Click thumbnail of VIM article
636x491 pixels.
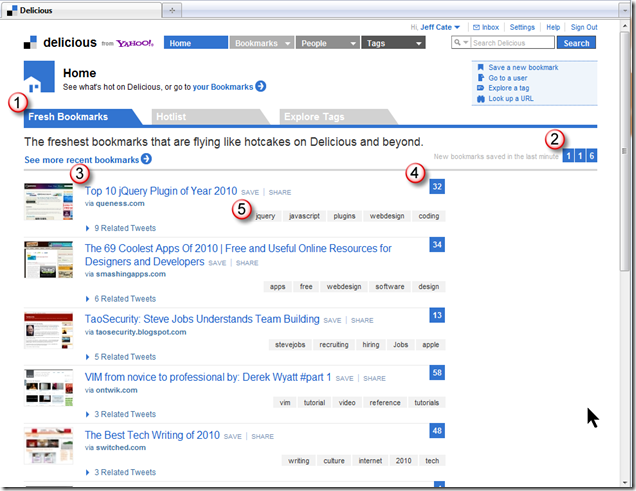(48, 388)
